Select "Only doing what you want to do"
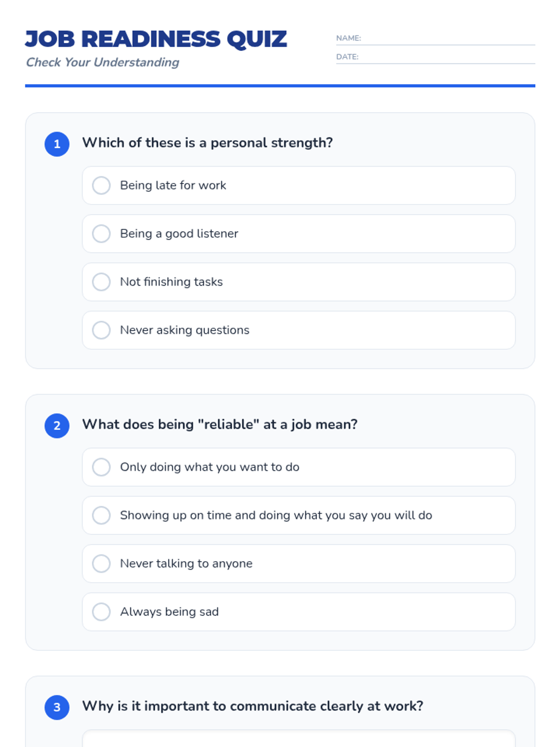 pos(101,467)
